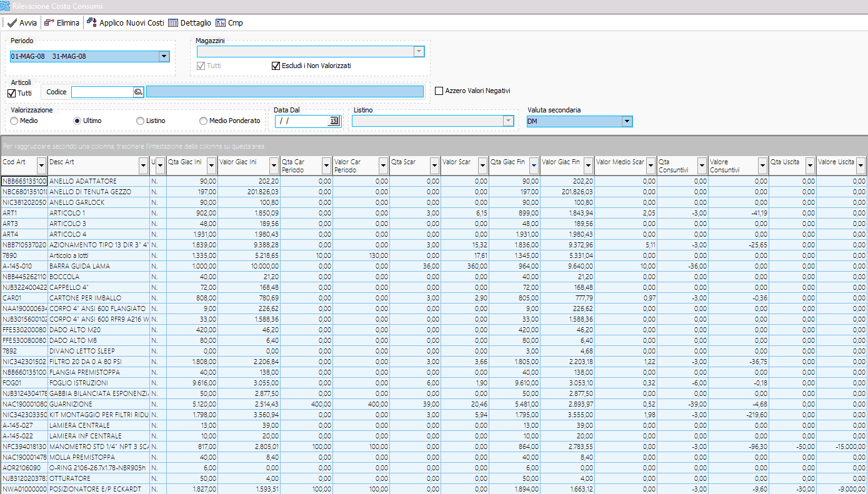Click the 7890 code cell

point(24,255)
